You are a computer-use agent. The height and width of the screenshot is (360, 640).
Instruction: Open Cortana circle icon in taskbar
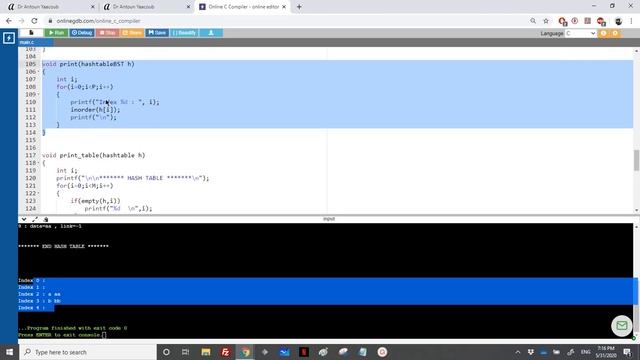(166, 352)
